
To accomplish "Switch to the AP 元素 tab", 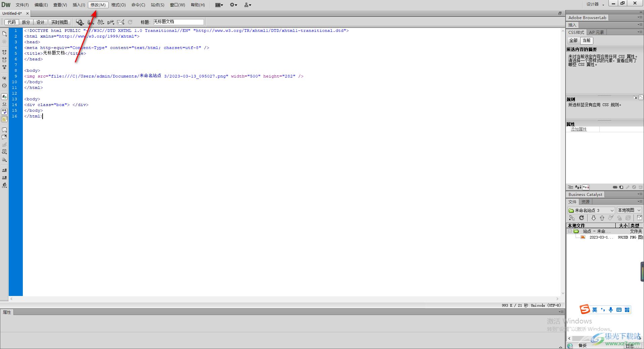I will [596, 33].
